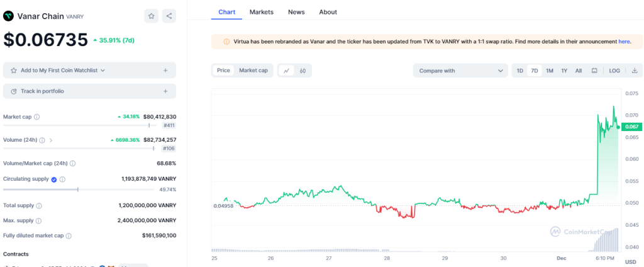The height and width of the screenshot is (267, 644).
Task: Click the $80,412,830 market cap value
Action: click(160, 117)
